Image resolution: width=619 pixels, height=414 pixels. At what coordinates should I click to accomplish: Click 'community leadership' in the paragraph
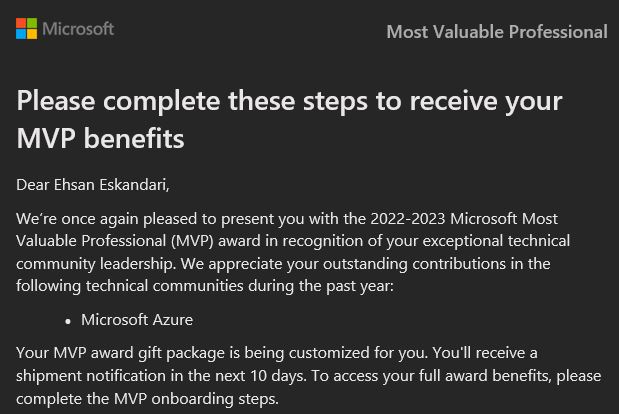pyautogui.click(x=95, y=264)
